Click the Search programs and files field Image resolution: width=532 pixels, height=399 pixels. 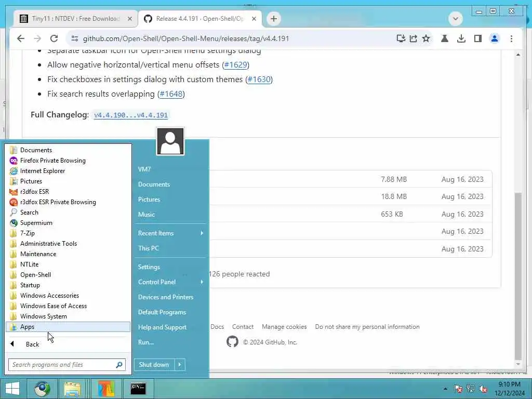tap(67, 365)
